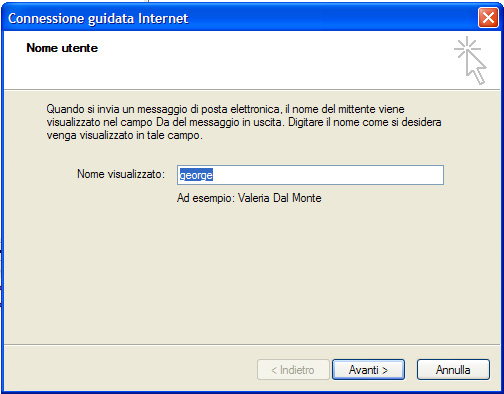
Task: Click the name Valeria in the example
Action: 254,198
